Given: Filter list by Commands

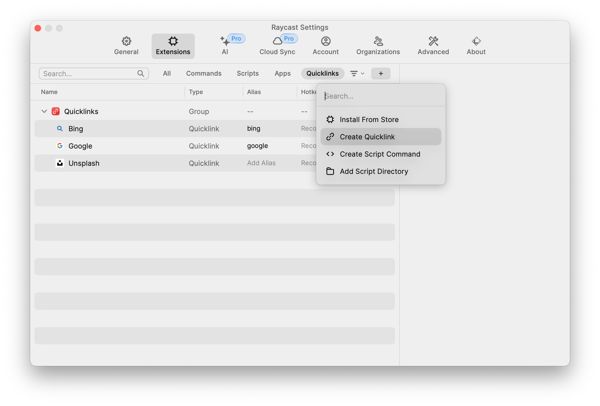Looking at the screenshot, I should point(204,73).
